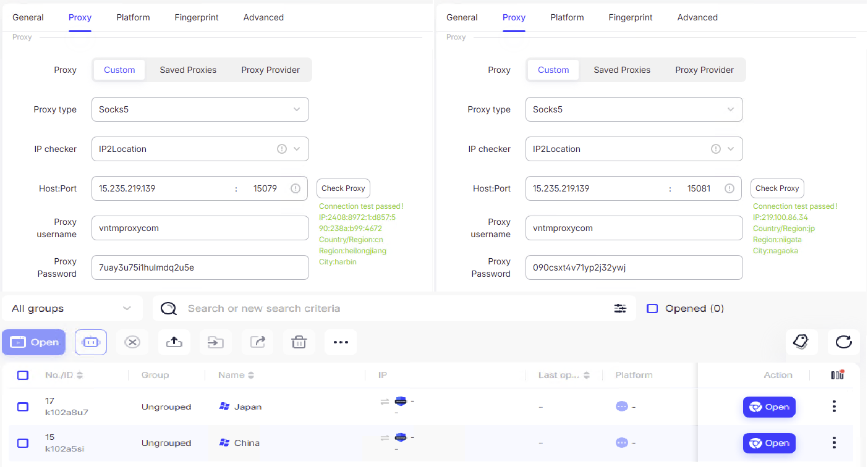Click the close-all browsers icon
The width and height of the screenshot is (868, 467).
[132, 342]
